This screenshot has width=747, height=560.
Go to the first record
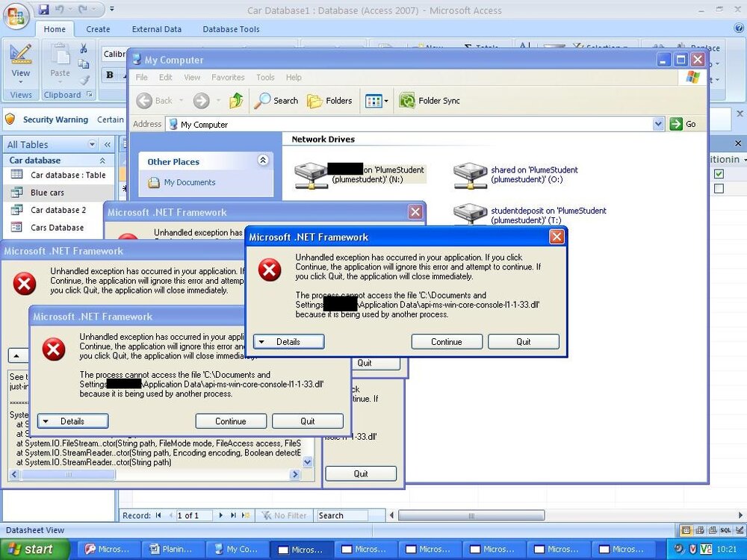click(158, 515)
